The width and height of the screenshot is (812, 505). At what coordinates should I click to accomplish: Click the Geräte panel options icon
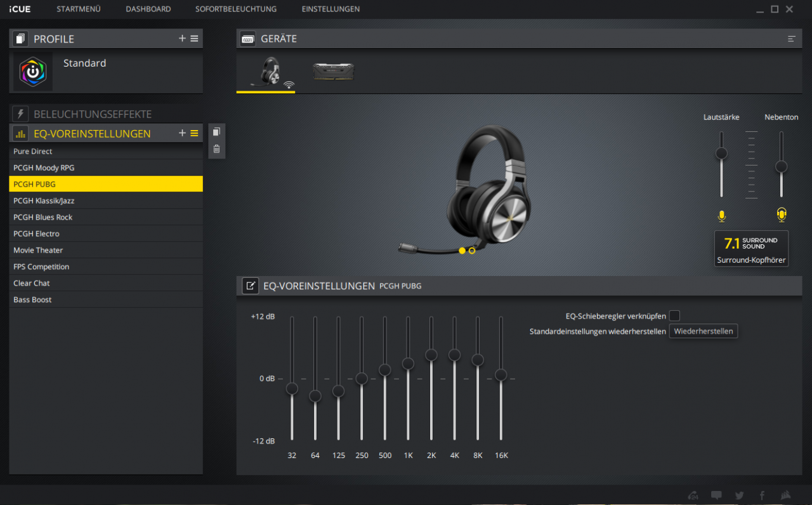coord(792,39)
